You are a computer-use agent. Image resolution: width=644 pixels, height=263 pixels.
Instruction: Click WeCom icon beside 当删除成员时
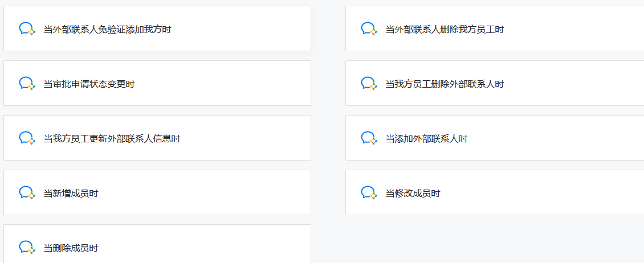[x=27, y=247]
